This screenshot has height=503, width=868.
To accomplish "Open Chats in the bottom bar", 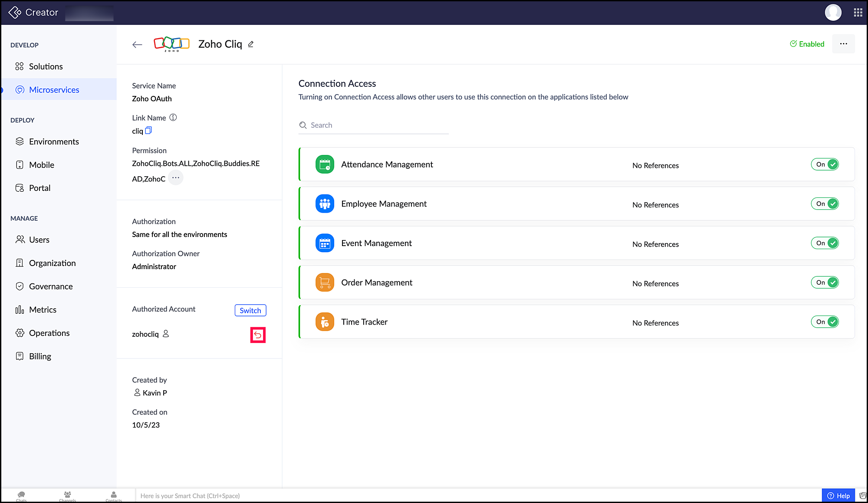I will (x=21, y=496).
